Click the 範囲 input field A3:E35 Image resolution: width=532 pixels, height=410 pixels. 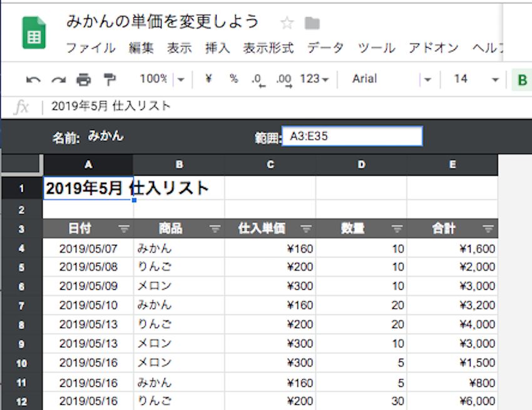coord(352,136)
